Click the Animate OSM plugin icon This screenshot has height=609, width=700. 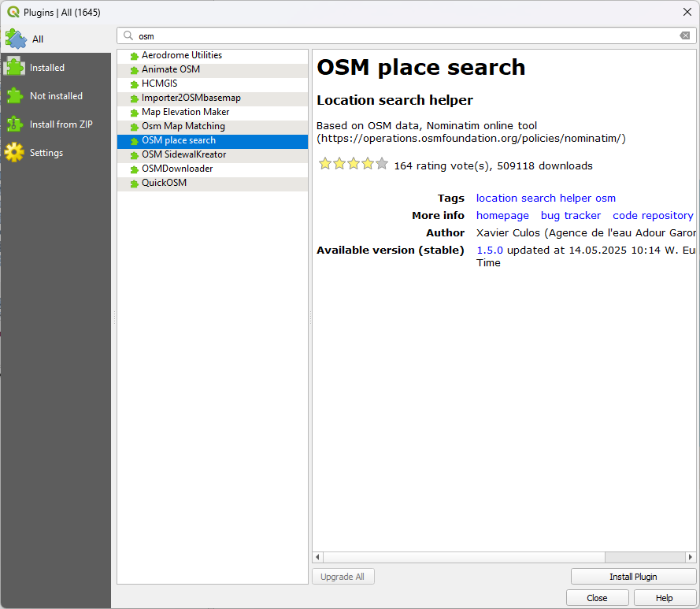click(134, 70)
